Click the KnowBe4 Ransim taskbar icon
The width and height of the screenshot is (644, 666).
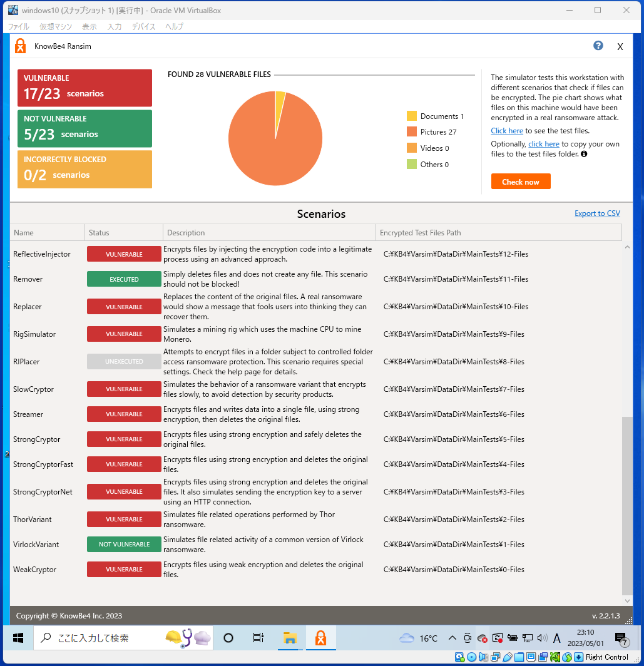coord(320,638)
